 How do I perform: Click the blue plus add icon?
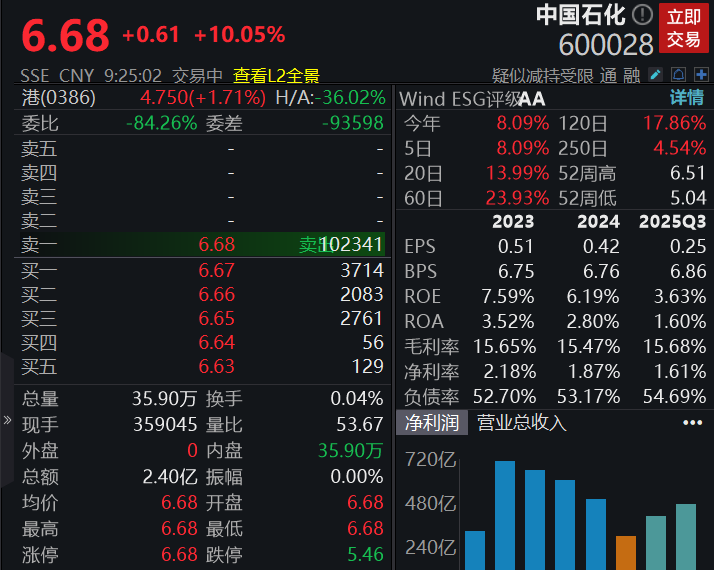[x=701, y=75]
